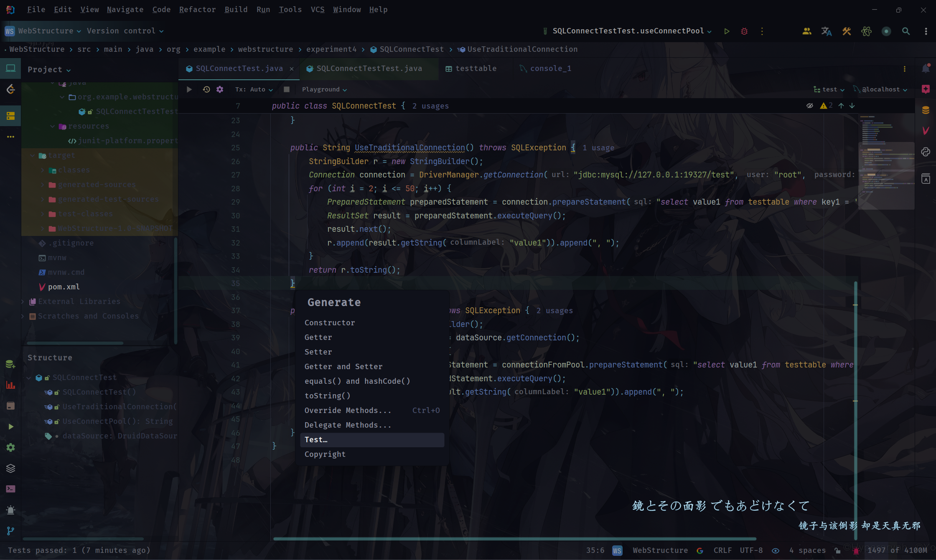Toggle status bar eye indicator

776,550
